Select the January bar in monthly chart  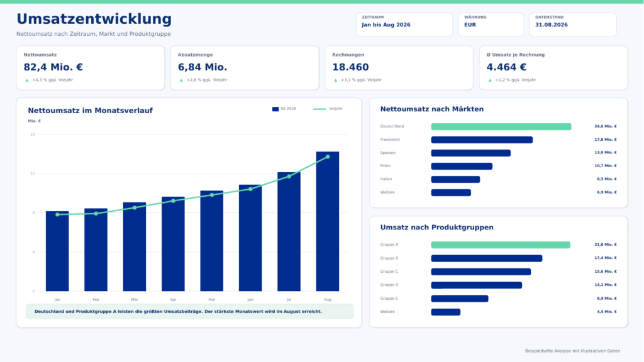coord(57,251)
